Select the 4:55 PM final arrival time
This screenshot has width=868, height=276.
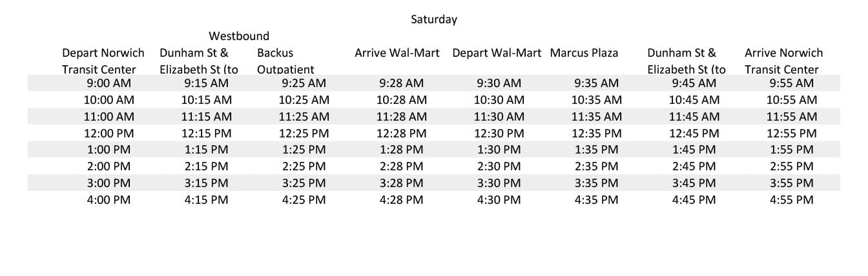pos(791,200)
